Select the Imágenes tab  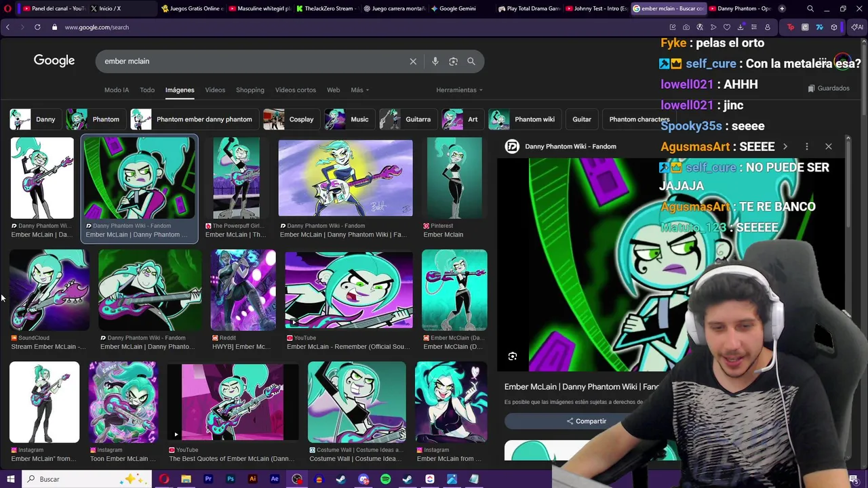click(180, 90)
